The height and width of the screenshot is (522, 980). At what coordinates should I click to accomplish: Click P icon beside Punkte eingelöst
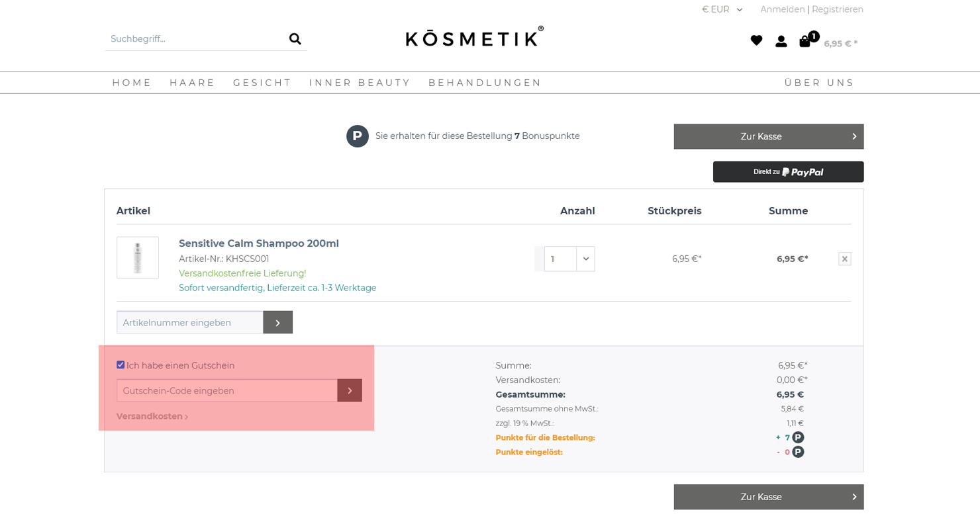(x=798, y=452)
